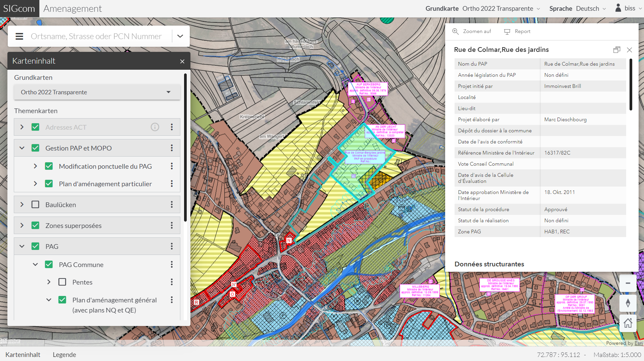The width and height of the screenshot is (644, 361).
Task: Uncheck the Adresses ACT layer
Action: [x=35, y=127]
